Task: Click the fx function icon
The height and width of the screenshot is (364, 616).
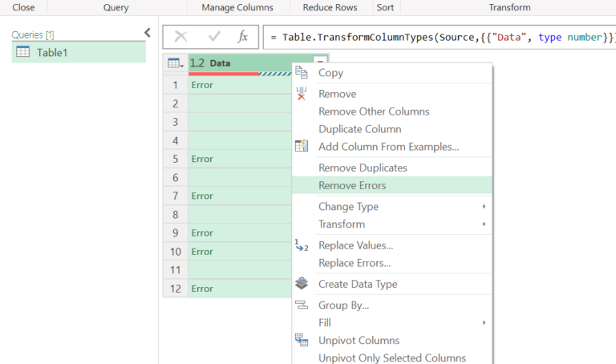Action: click(243, 37)
